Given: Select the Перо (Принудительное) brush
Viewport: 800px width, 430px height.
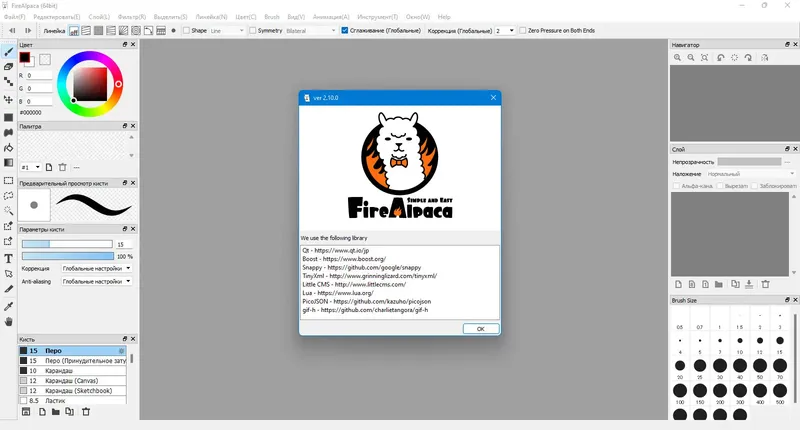Looking at the screenshot, I should pyautogui.click(x=72, y=361).
